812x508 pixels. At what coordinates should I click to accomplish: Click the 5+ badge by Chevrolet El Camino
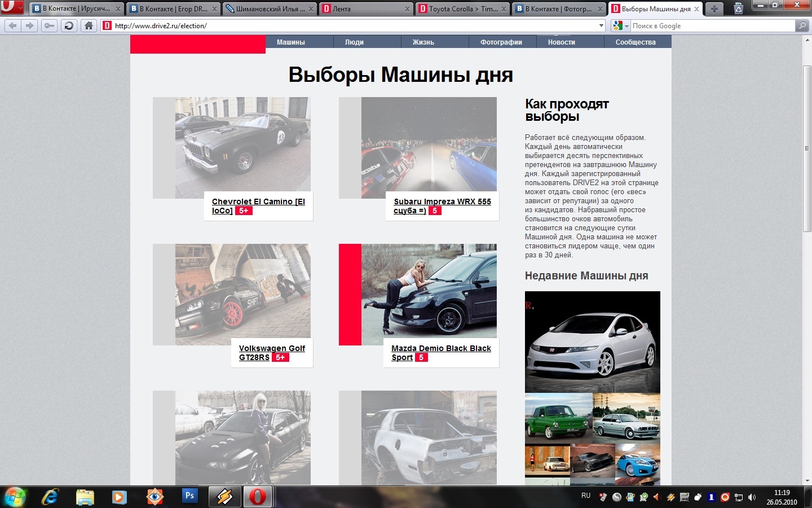coord(244,211)
